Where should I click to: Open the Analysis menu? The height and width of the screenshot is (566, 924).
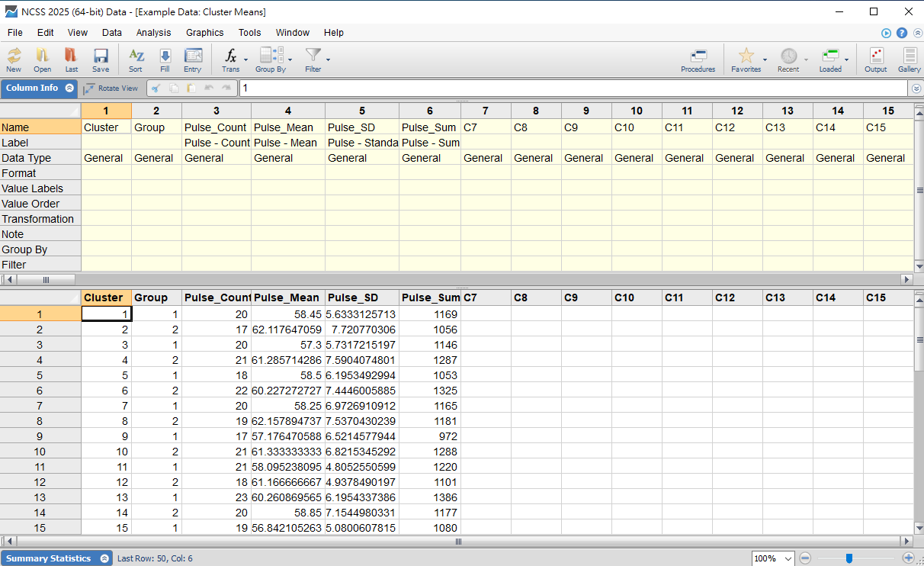(154, 33)
